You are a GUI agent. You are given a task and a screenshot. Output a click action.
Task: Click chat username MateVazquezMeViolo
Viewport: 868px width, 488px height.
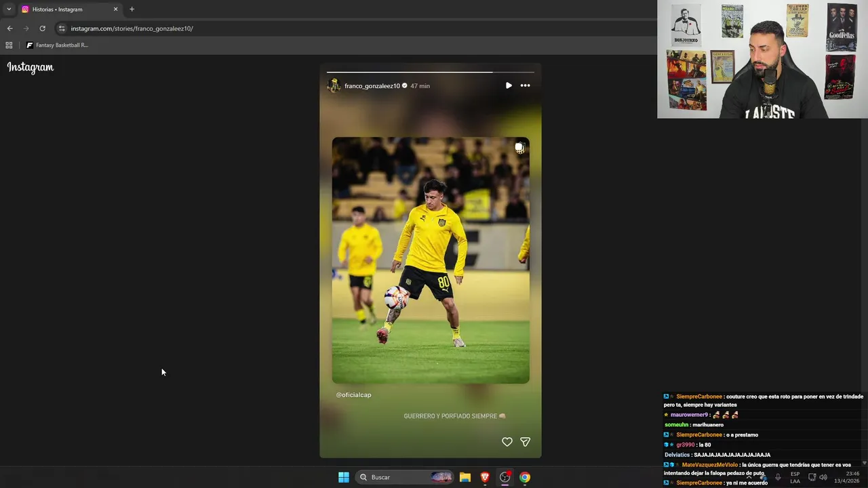709,465
